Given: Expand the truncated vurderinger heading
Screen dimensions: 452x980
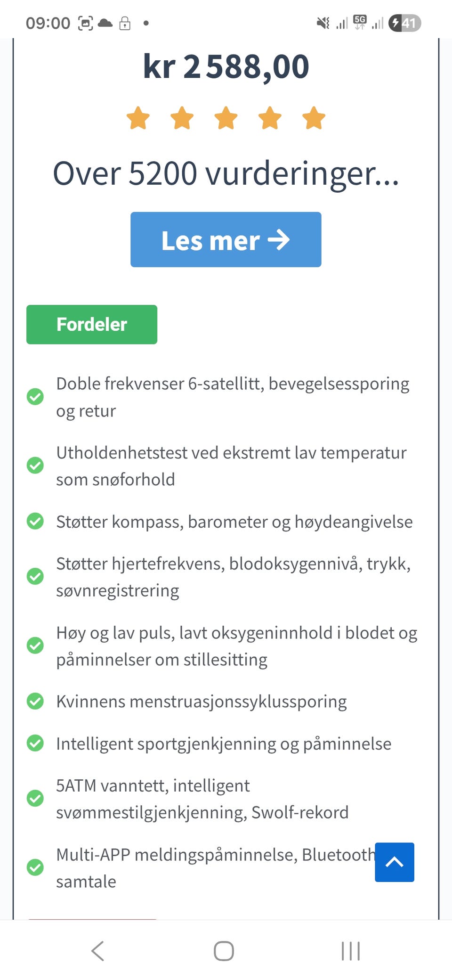Looking at the screenshot, I should pyautogui.click(x=226, y=174).
